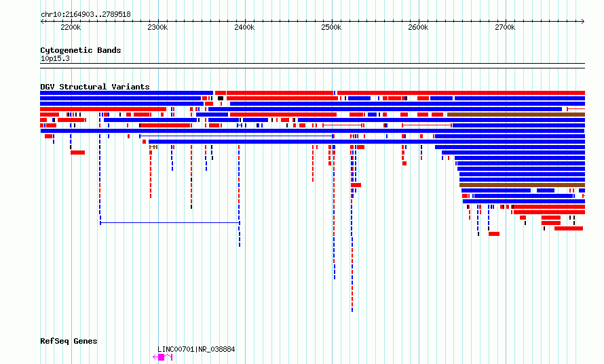The width and height of the screenshot is (604, 364).
Task: Click the brown variant bar below the stacked blue bars
Action: (522, 185)
